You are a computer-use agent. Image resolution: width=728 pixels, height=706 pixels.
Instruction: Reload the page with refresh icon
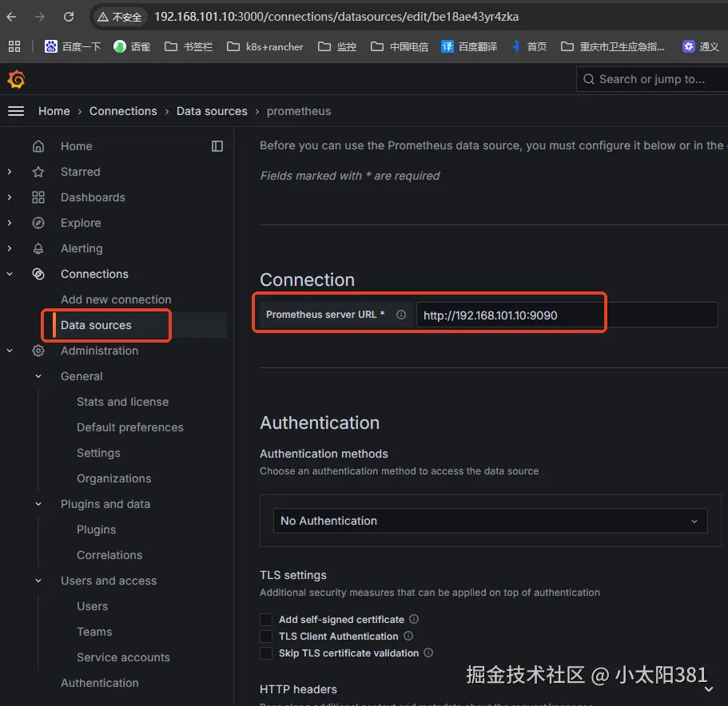(69, 17)
